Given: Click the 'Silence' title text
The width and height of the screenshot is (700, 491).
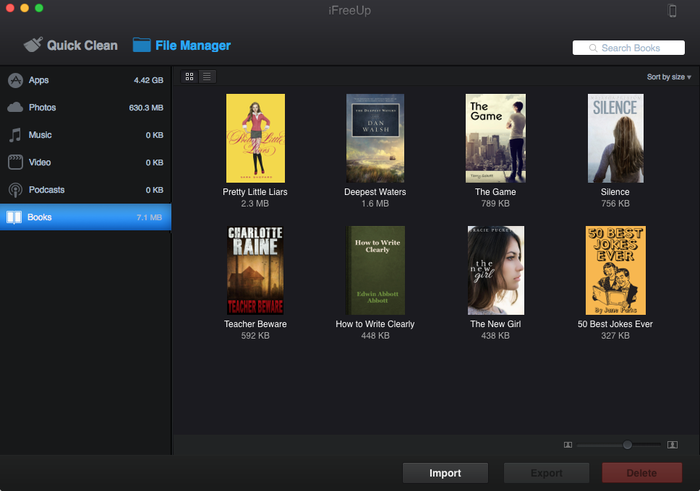Looking at the screenshot, I should point(615,192).
